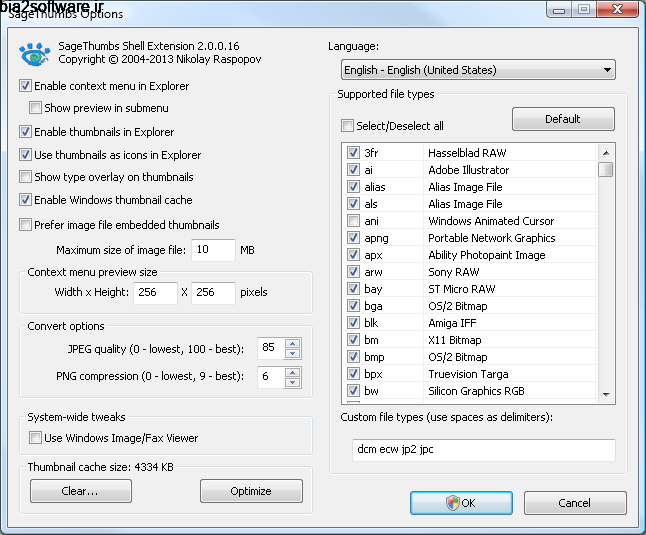The height and width of the screenshot is (535, 646).
Task: Click the minimize window button
Action: click(559, 9)
